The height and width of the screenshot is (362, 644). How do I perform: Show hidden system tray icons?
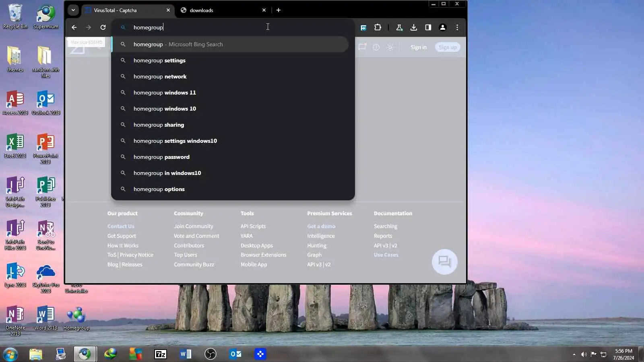pos(574,354)
